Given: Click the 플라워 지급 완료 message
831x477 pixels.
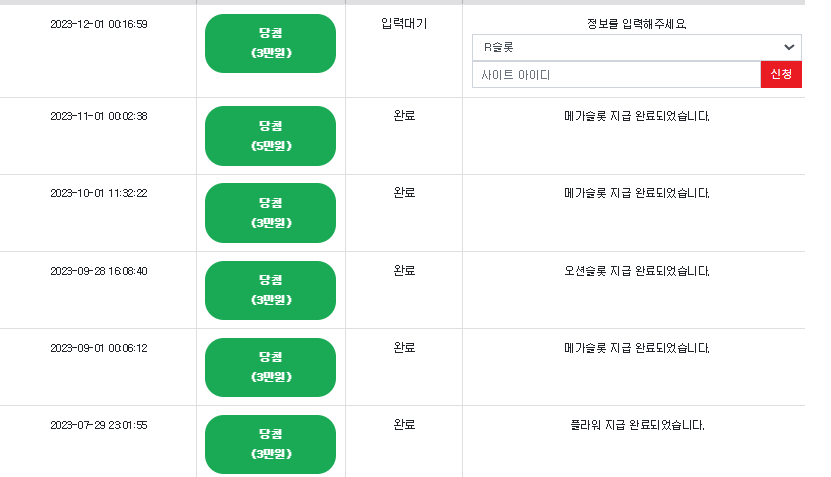Looking at the screenshot, I should pyautogui.click(x=636, y=425).
